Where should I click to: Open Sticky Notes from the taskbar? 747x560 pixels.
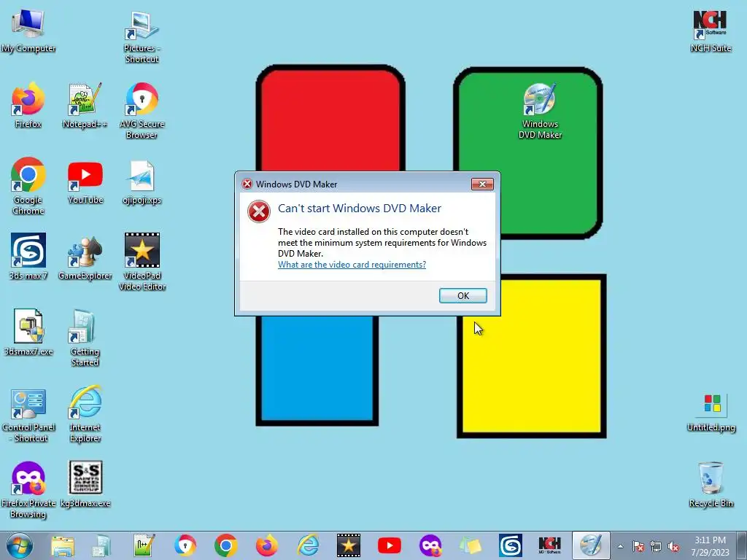pyautogui.click(x=471, y=545)
